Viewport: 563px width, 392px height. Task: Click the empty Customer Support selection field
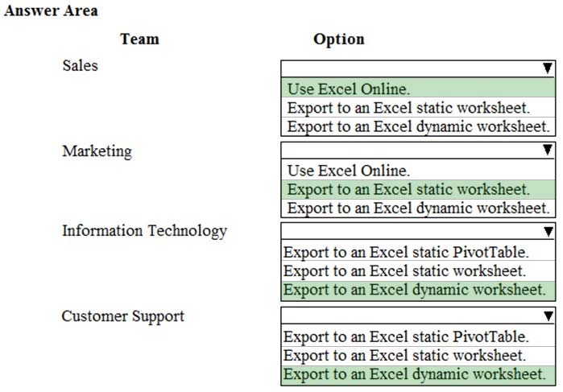coord(418,316)
